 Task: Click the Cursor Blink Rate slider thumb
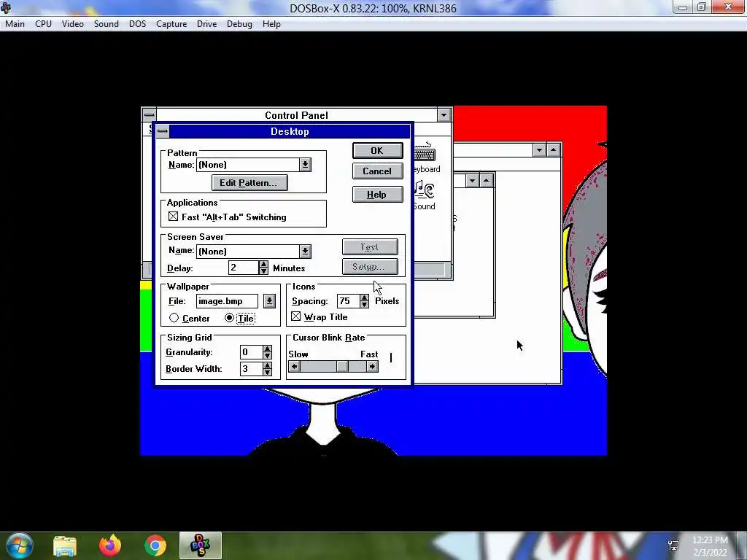[x=342, y=366]
